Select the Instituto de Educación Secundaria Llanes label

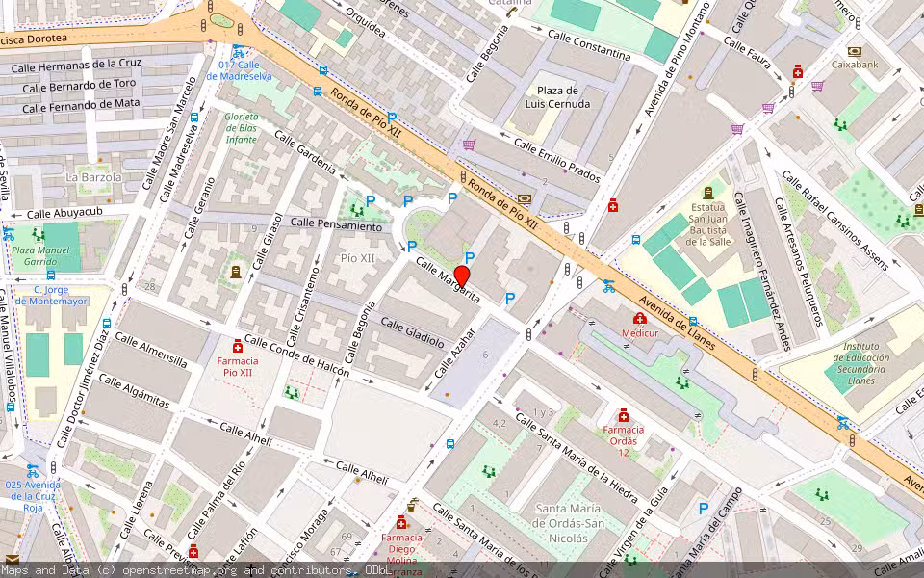[860, 363]
